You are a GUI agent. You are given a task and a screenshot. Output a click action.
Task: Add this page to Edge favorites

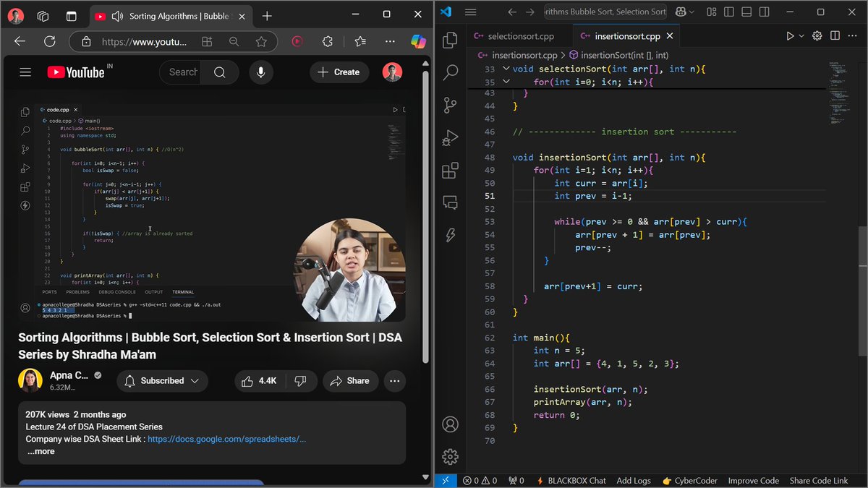pyautogui.click(x=261, y=42)
